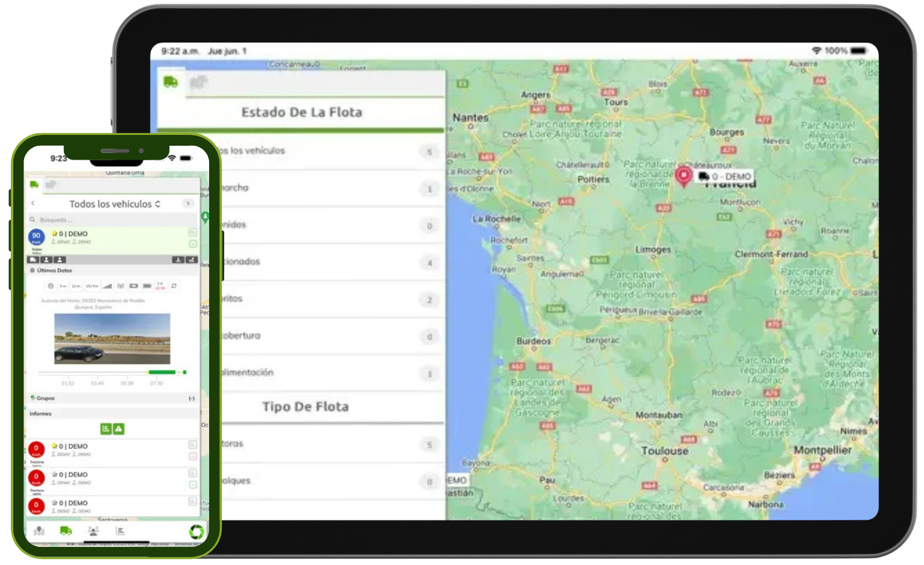924x565 pixels.
Task: Toggle favorite star on second red DEMO vehicle
Action: [x=54, y=475]
